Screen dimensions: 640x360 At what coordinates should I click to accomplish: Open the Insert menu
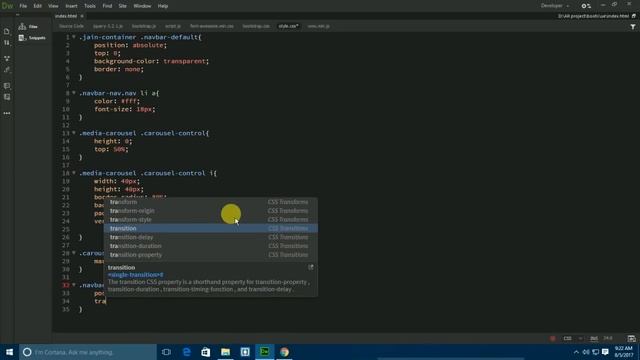pos(71,6)
